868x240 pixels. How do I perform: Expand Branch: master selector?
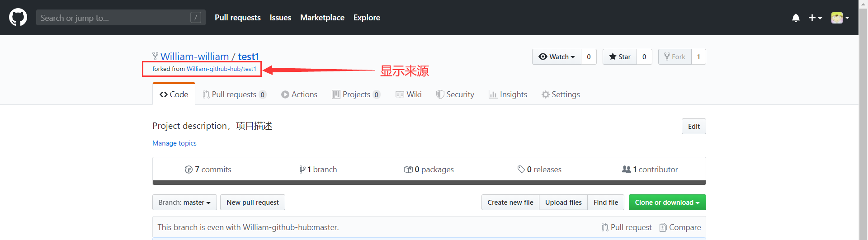coord(184,202)
